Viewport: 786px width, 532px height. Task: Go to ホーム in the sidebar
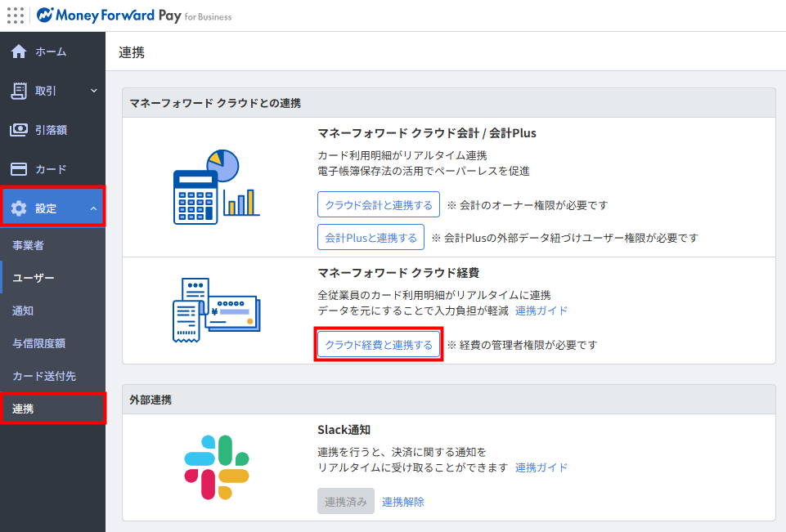[52, 51]
